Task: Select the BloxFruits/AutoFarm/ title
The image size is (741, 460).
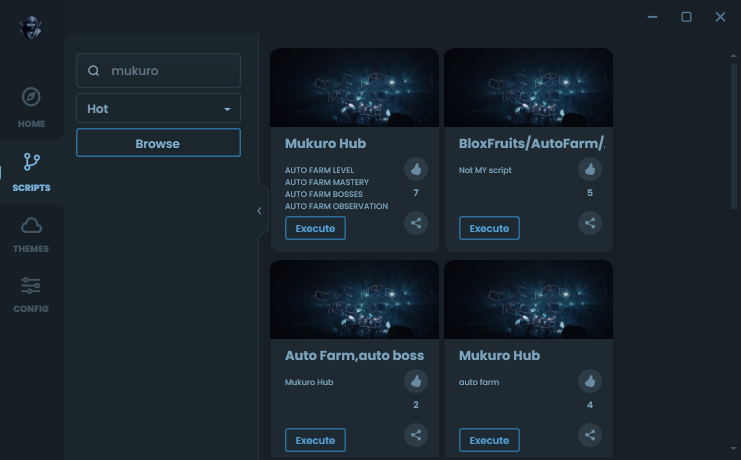Action: click(x=532, y=143)
